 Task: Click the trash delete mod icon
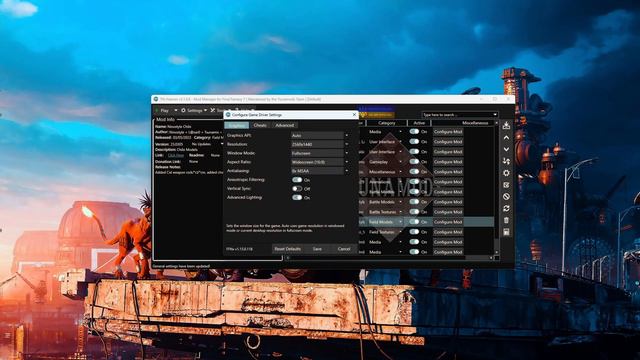(506, 220)
